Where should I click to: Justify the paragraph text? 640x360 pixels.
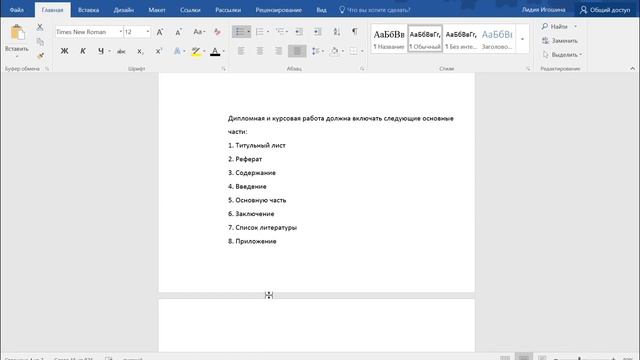point(297,51)
